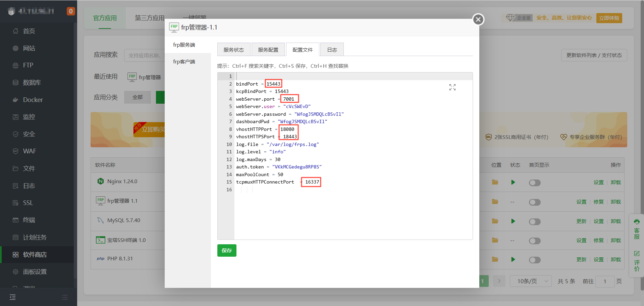The width and height of the screenshot is (644, 306).
Task: Close the frp管理器 dialog
Action: tap(478, 19)
